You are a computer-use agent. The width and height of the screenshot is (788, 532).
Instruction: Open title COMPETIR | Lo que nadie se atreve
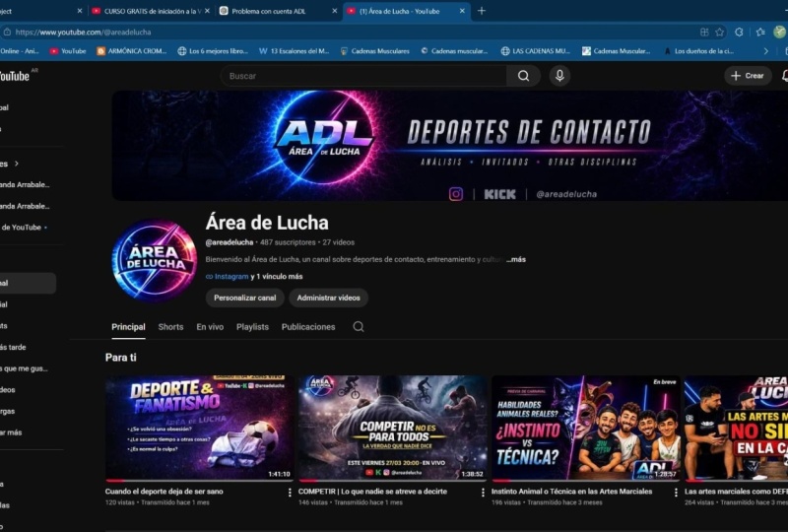(372, 492)
